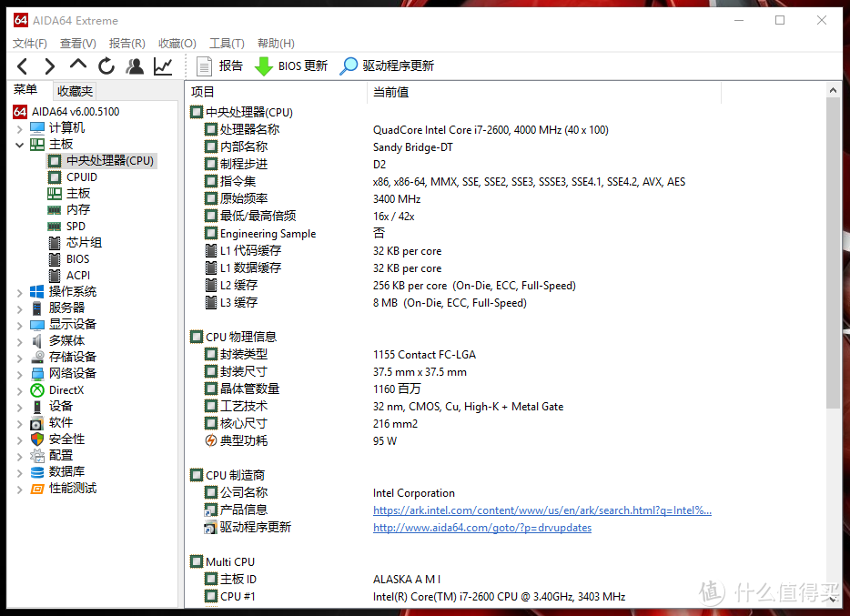Expand the DirectX tree node
The width and height of the screenshot is (850, 616).
click(19, 390)
